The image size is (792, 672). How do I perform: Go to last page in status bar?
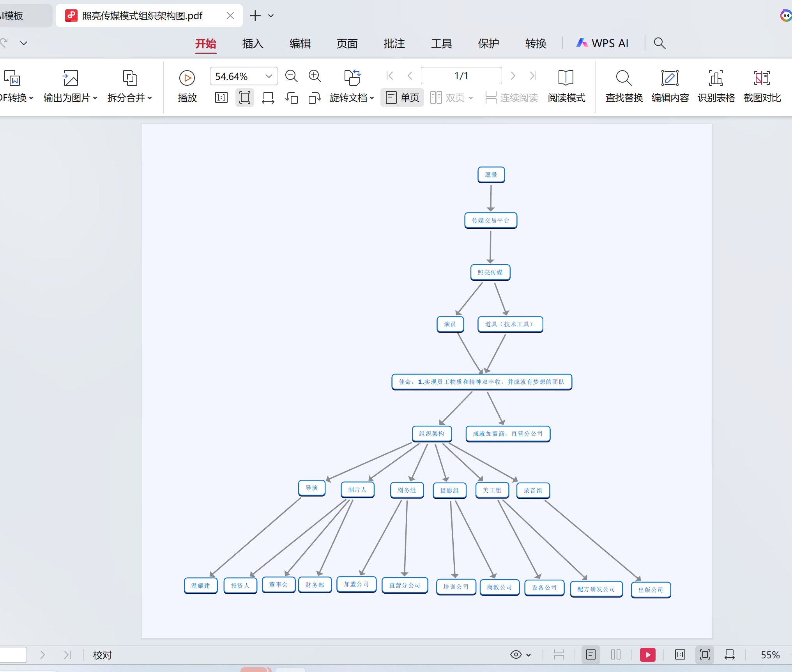(67, 655)
